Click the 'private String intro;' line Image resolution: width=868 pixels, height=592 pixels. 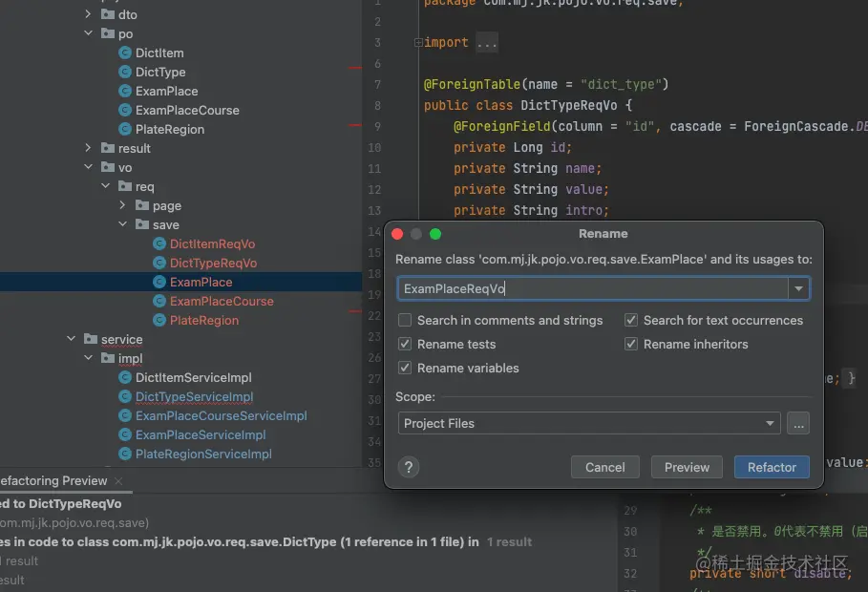(x=531, y=210)
